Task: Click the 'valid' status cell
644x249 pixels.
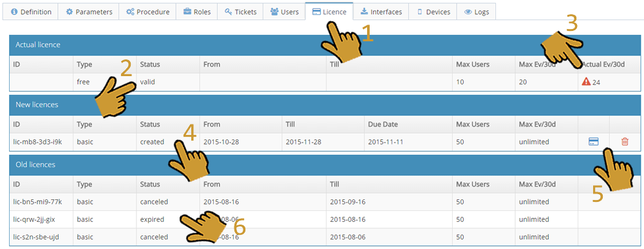Action: 147,82
